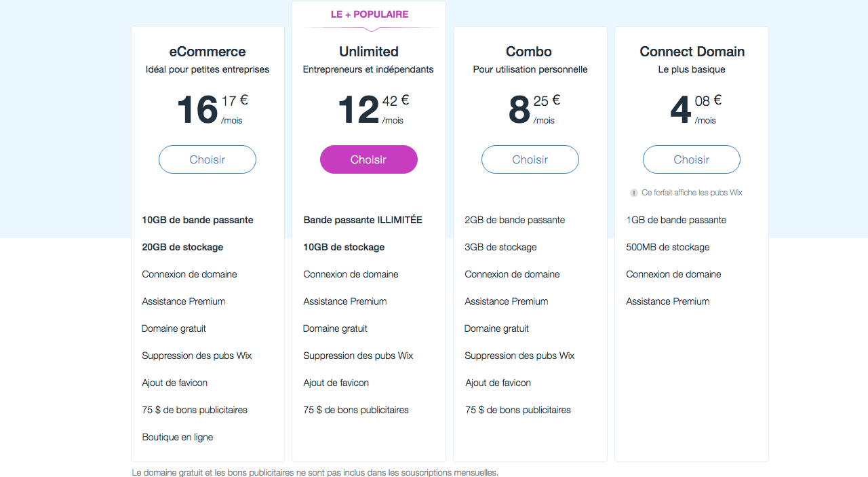Click the 8,25 € Combo price
Image resolution: width=868 pixels, height=477 pixels.
533,109
